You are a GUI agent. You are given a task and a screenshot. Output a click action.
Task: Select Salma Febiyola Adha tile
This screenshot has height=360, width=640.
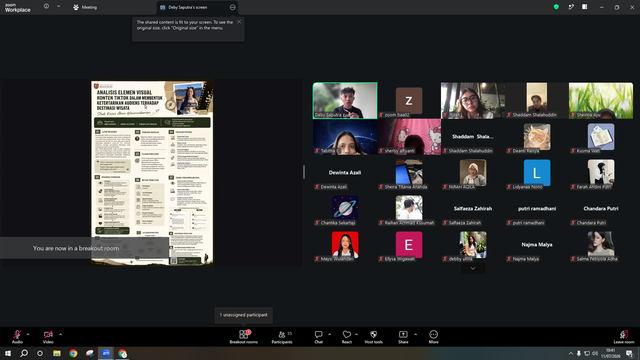coord(601,245)
